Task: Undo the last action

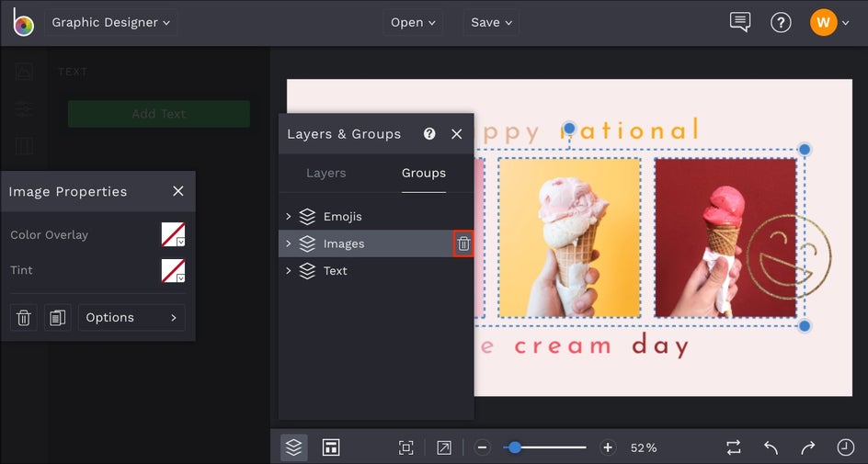Action: click(771, 447)
